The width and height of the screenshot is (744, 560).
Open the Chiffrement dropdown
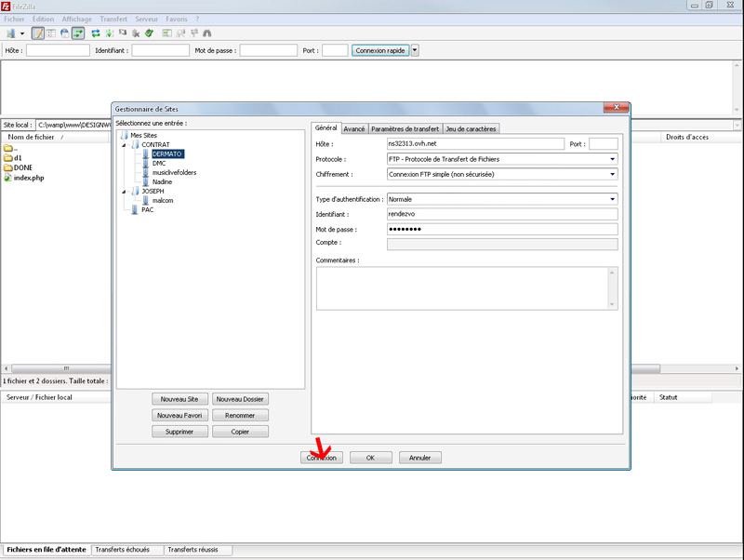pyautogui.click(x=502, y=174)
